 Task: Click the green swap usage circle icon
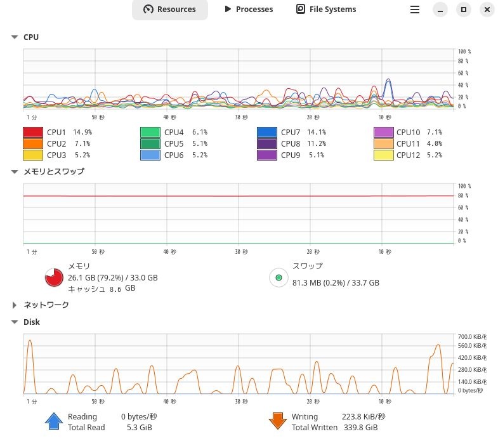(x=278, y=277)
